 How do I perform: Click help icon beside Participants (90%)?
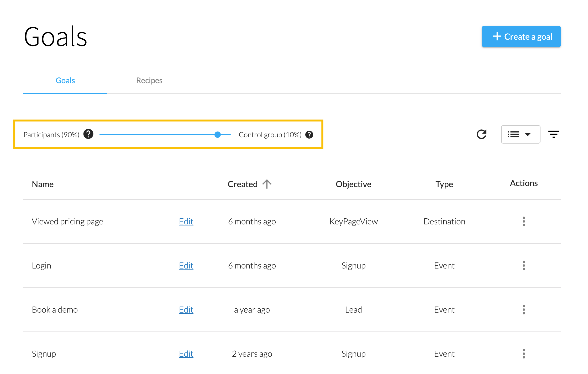pyautogui.click(x=88, y=134)
